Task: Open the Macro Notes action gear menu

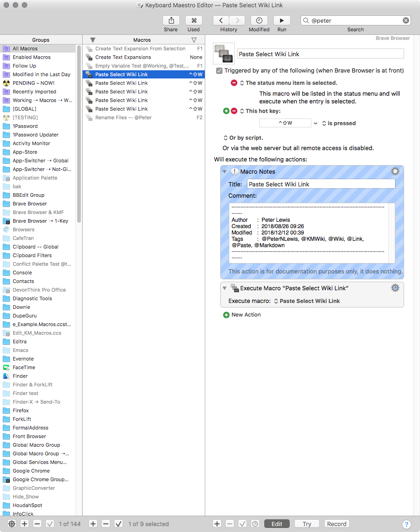Action: (x=395, y=171)
